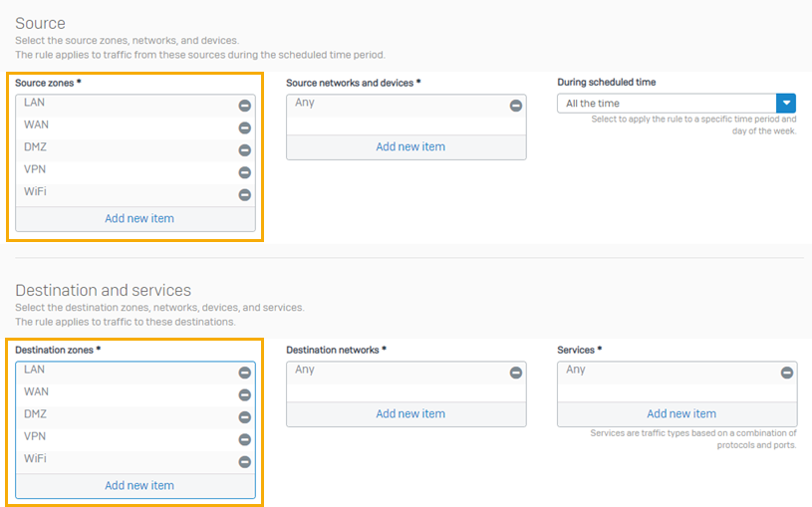Remove WAN from Destination zones list

coord(244,394)
